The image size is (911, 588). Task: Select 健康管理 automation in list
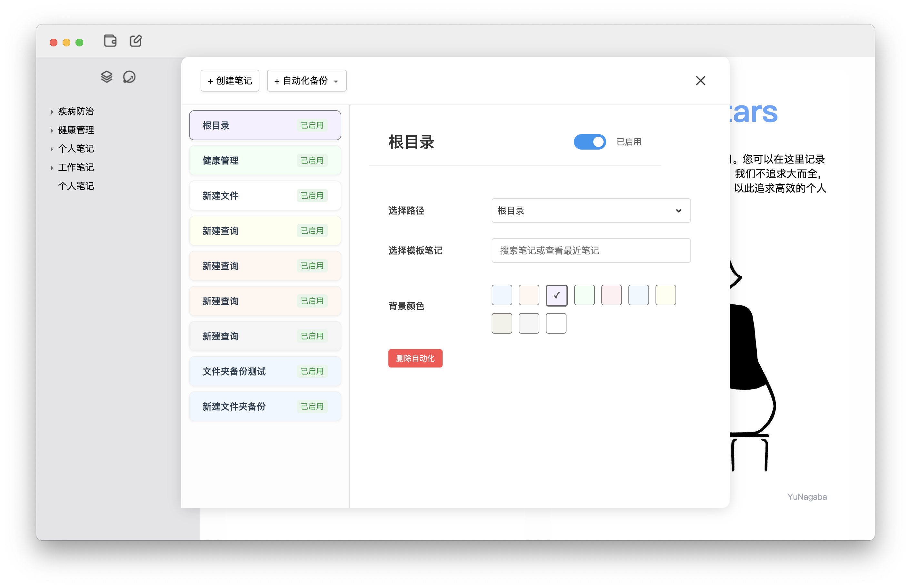265,160
